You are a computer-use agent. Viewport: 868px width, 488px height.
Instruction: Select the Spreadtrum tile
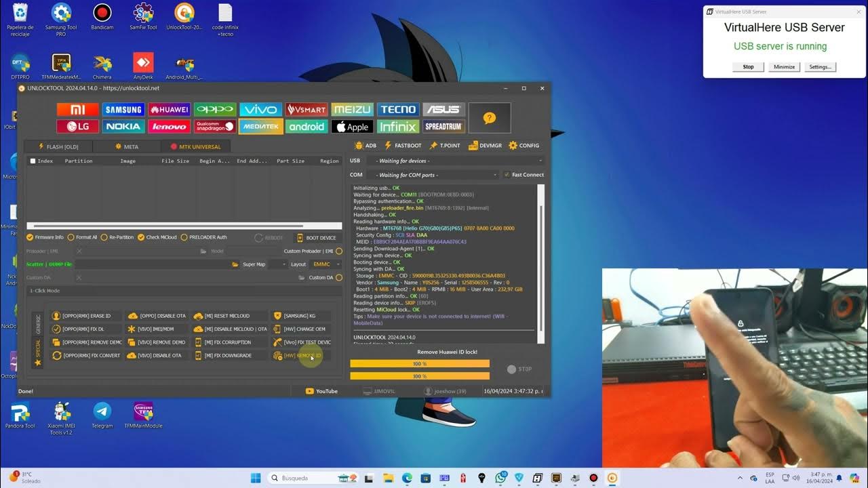(x=444, y=127)
